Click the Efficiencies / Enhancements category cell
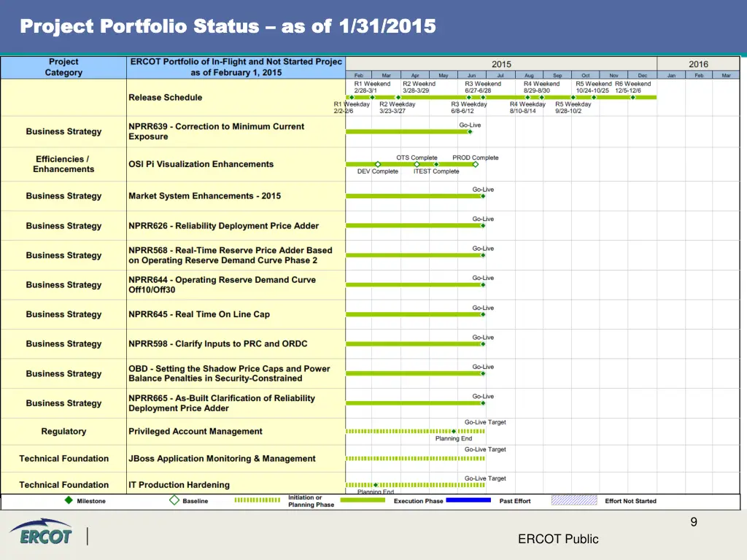The image size is (747, 560). pyautogui.click(x=63, y=164)
